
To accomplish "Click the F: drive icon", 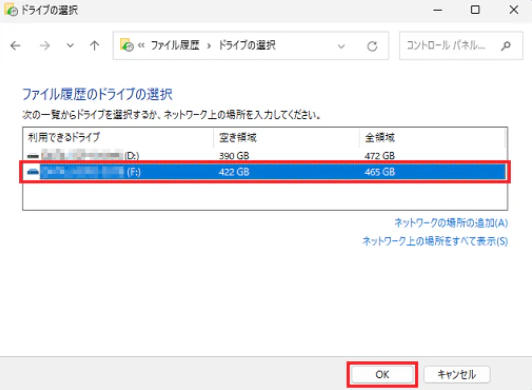I will point(33,172).
